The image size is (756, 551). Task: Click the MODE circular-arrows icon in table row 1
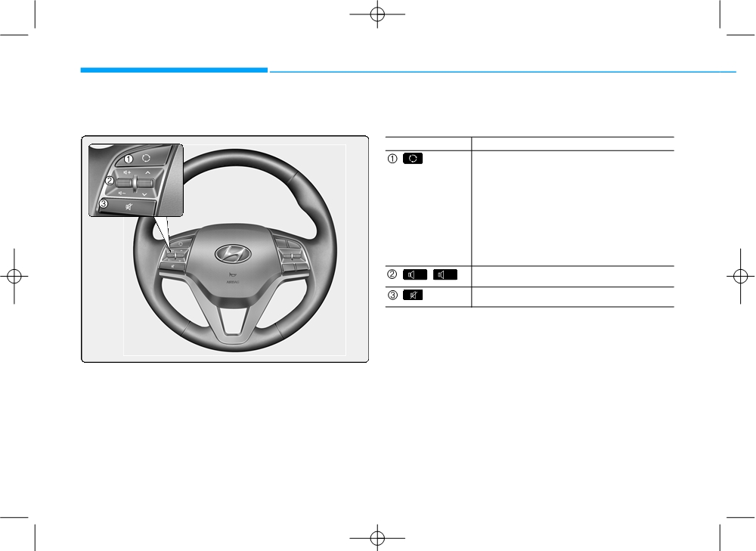pyautogui.click(x=413, y=159)
